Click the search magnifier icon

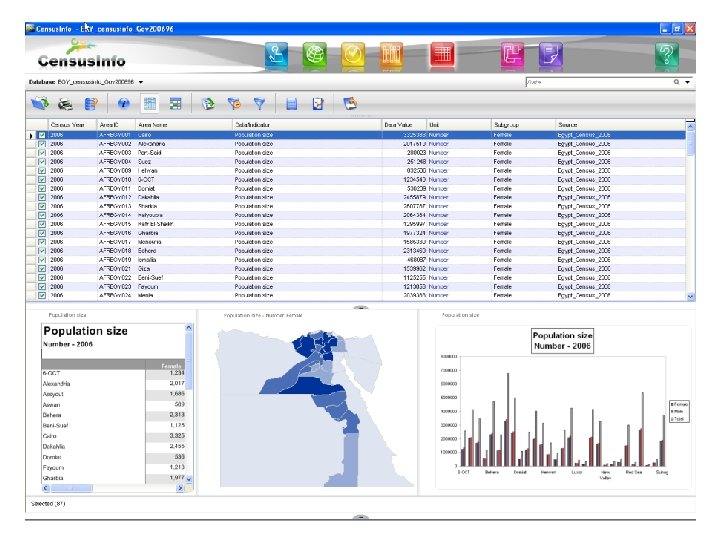[676, 82]
